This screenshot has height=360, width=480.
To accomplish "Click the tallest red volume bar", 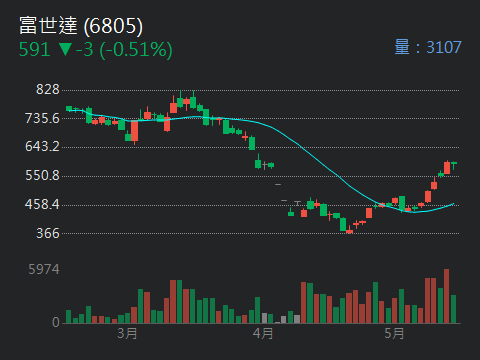I will point(447,296).
